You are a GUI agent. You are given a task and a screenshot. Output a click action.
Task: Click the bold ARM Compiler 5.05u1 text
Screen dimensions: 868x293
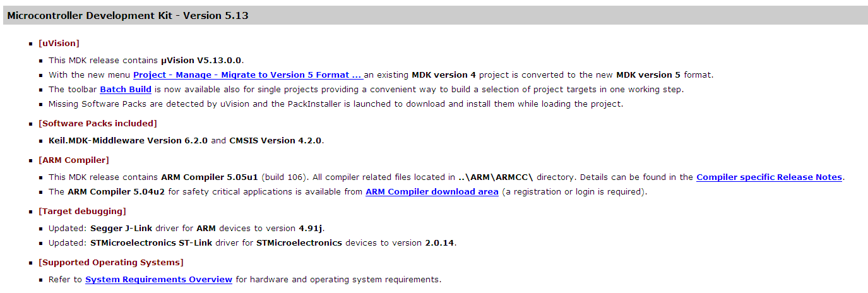coord(210,177)
